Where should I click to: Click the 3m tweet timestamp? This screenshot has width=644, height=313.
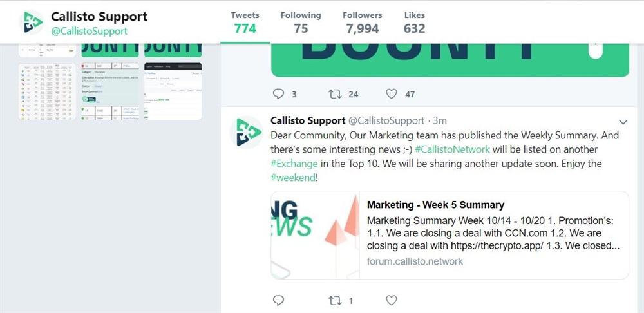coord(440,120)
